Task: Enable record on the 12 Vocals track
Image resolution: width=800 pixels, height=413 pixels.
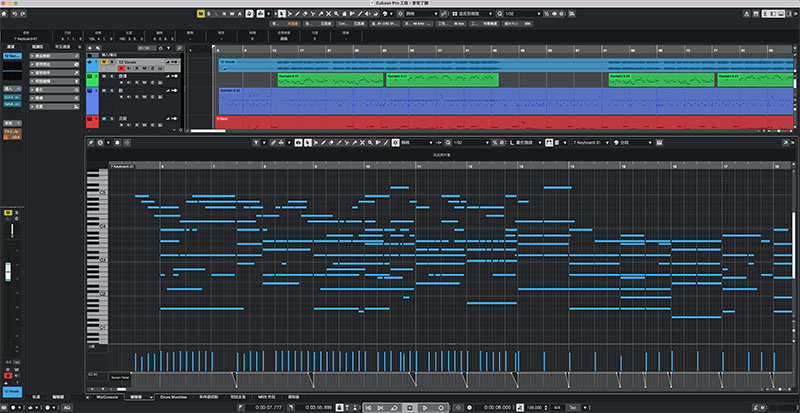Action: pyautogui.click(x=121, y=68)
